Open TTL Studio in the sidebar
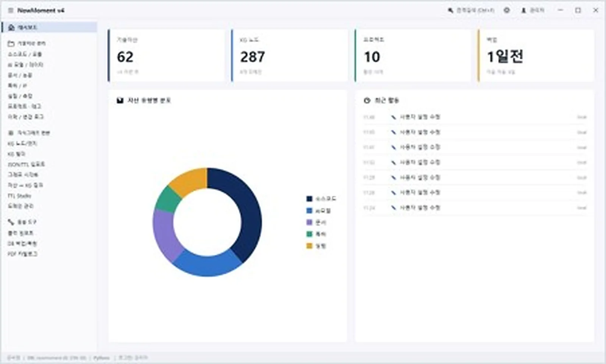The image size is (606, 364). (x=20, y=196)
